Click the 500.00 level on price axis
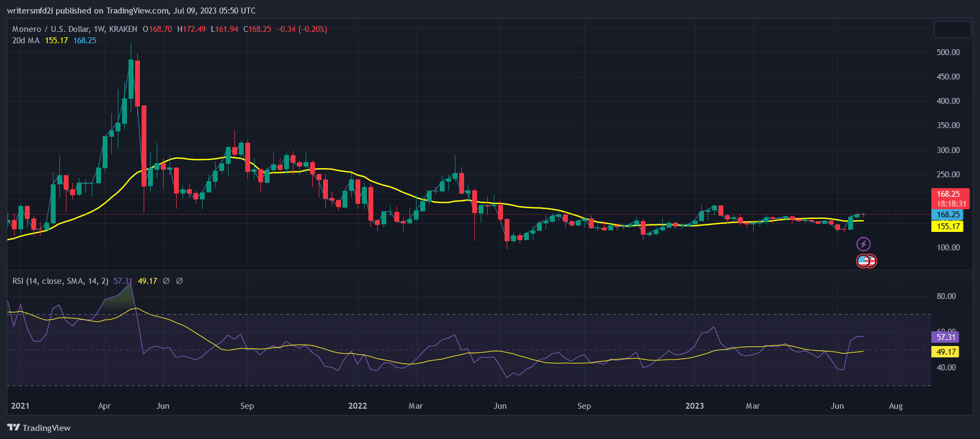980x439 pixels. tap(948, 52)
